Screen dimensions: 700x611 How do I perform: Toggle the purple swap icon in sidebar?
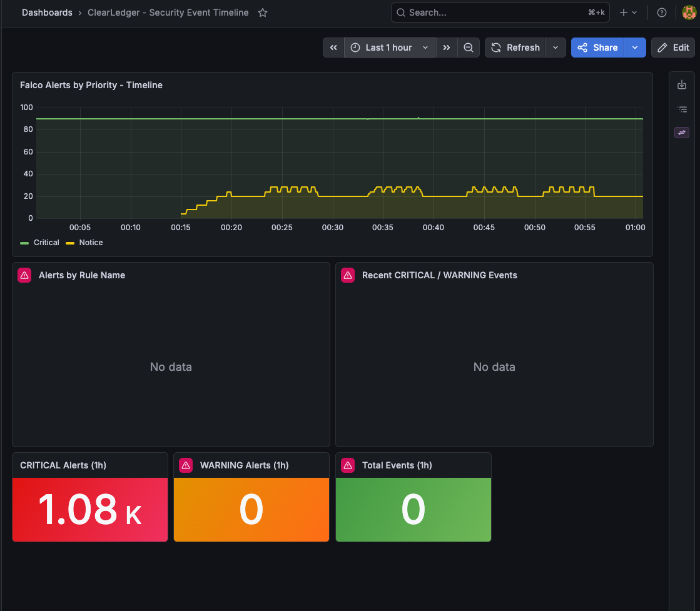682,133
